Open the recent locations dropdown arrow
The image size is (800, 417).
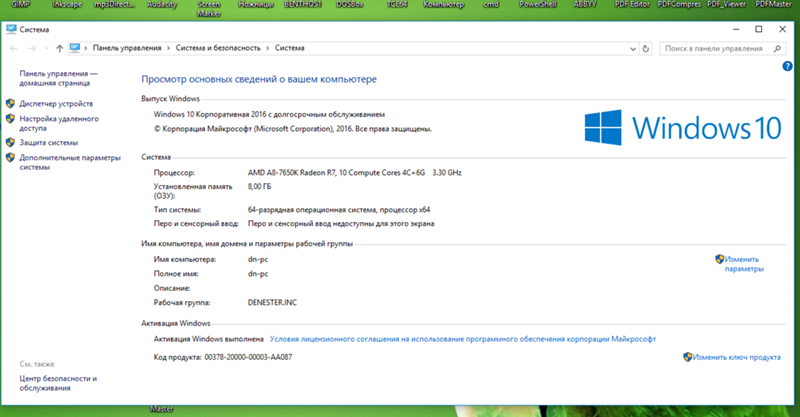coord(46,48)
